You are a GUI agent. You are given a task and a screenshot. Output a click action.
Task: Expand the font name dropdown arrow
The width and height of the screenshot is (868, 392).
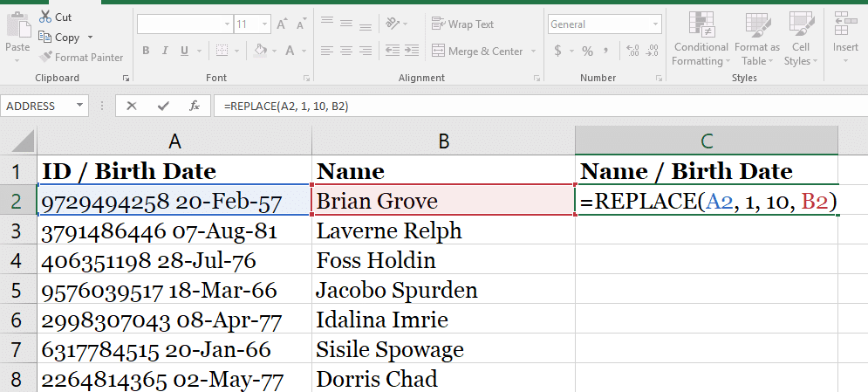pyautogui.click(x=228, y=24)
